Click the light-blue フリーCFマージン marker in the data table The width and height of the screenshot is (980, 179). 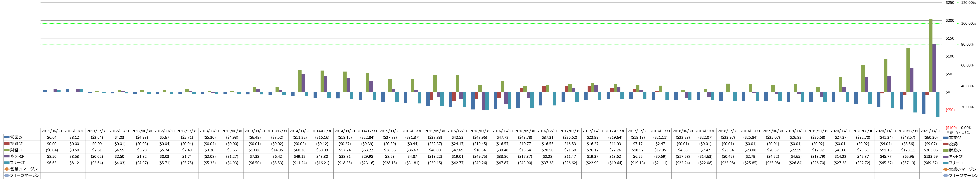click(7, 175)
